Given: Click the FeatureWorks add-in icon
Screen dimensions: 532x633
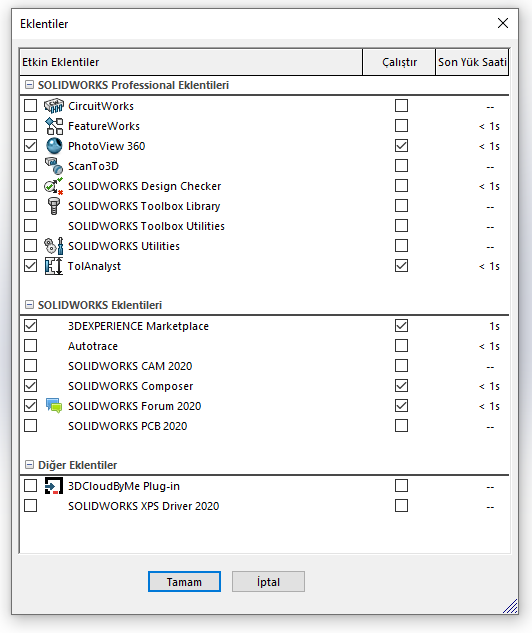Looking at the screenshot, I should point(54,126).
